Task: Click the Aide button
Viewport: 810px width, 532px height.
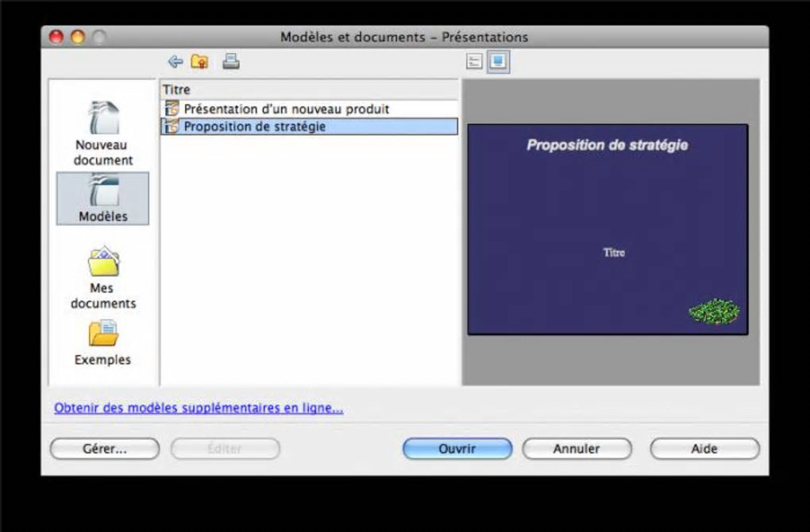Action: 704,449
